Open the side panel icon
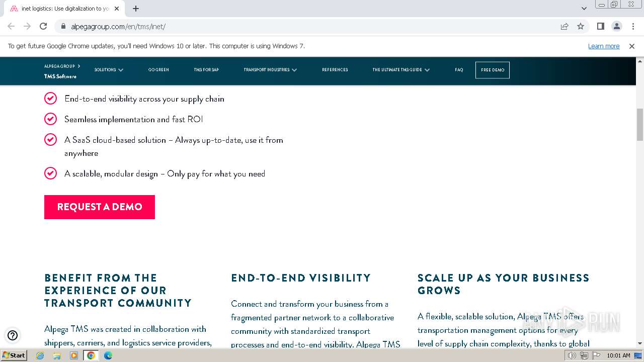 (600, 26)
